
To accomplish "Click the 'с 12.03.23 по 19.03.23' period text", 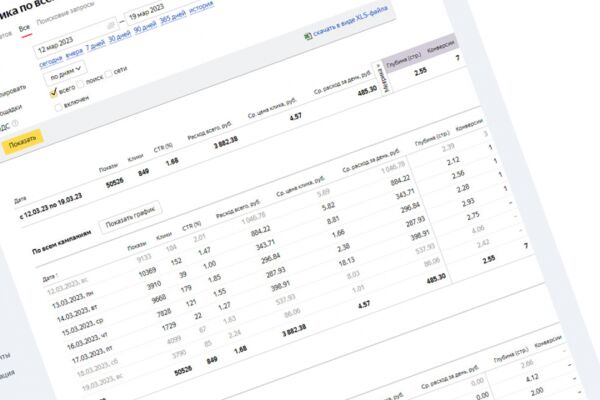I will pyautogui.click(x=50, y=207).
